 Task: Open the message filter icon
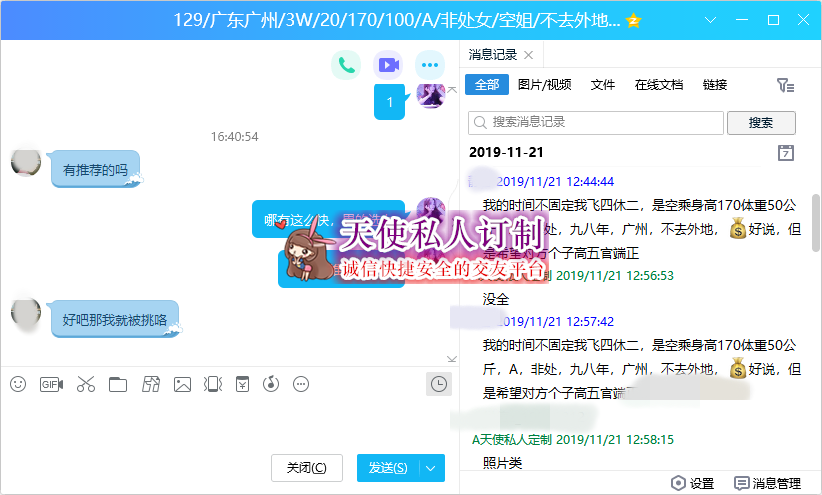pyautogui.click(x=785, y=85)
